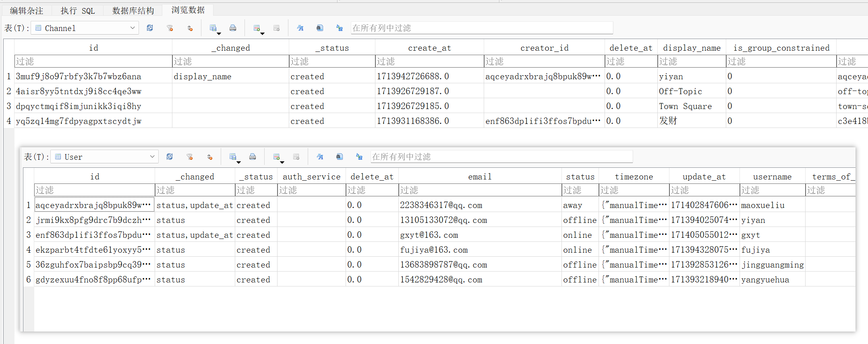Switch to the 数据库结构 tab
The height and width of the screenshot is (344, 868).
coord(133,10)
